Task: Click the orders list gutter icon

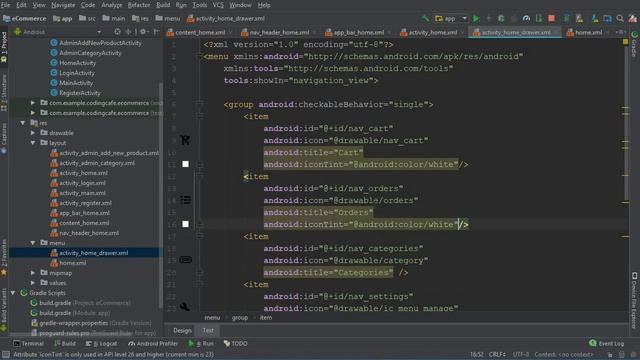Action: click(x=185, y=200)
